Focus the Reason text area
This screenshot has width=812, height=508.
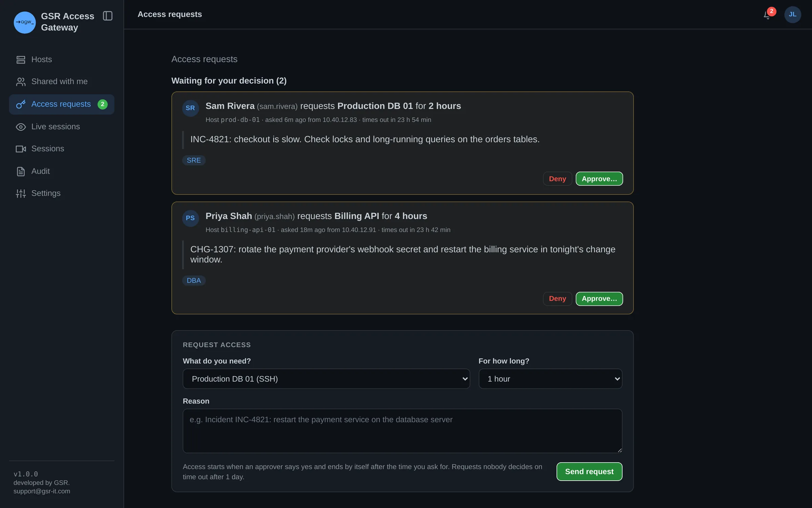(402, 431)
